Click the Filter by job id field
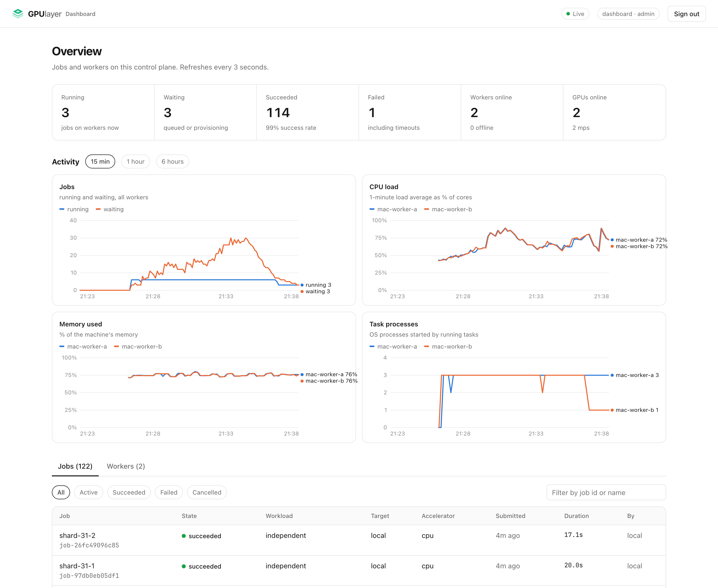 (x=606, y=492)
